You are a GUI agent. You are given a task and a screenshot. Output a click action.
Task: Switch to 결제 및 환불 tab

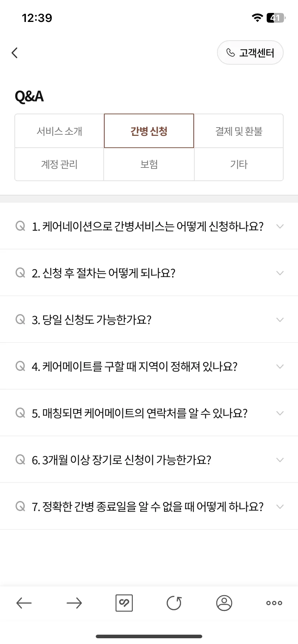[239, 131]
